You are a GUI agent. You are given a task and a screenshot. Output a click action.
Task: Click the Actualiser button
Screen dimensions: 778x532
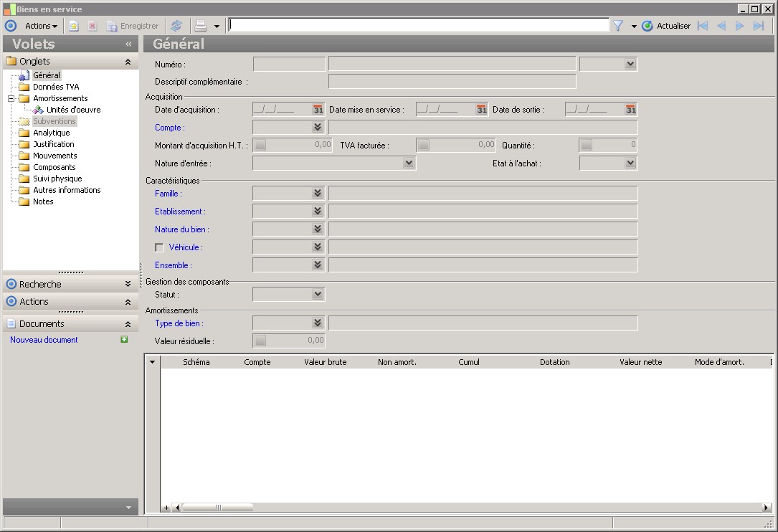[666, 26]
